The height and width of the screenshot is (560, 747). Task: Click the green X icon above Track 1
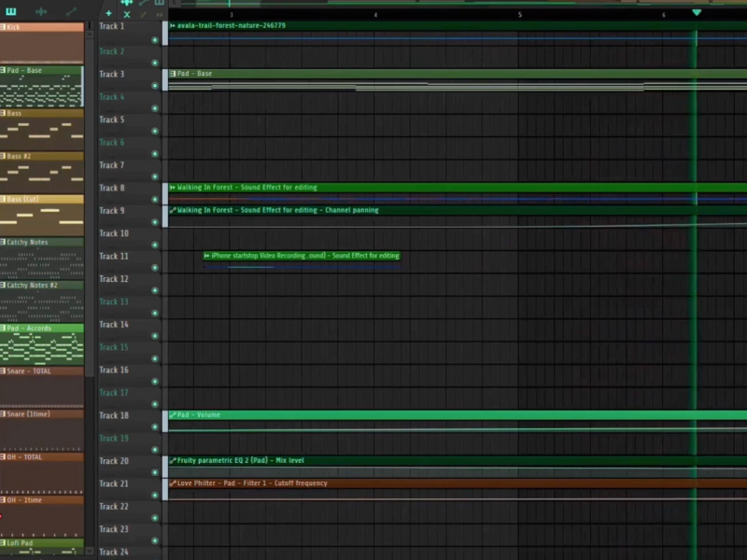coord(127,14)
